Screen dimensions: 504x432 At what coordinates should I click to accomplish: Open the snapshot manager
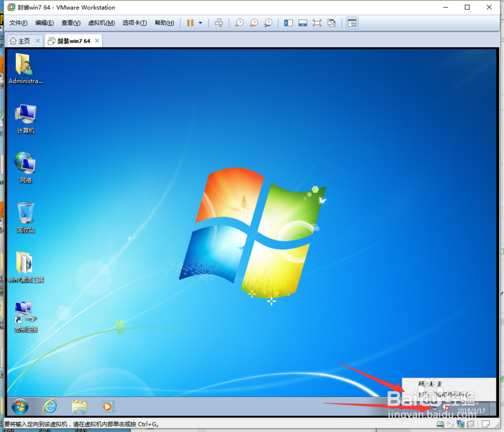[268, 23]
